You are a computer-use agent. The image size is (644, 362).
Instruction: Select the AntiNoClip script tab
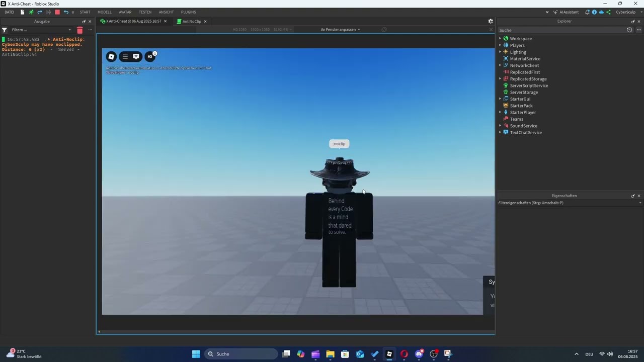[x=192, y=22]
